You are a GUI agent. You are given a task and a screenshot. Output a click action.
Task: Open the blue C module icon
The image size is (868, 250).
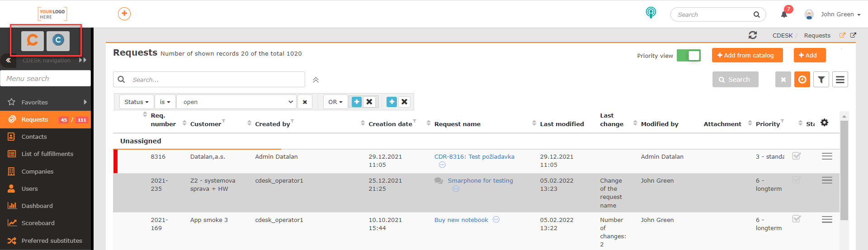tap(58, 41)
